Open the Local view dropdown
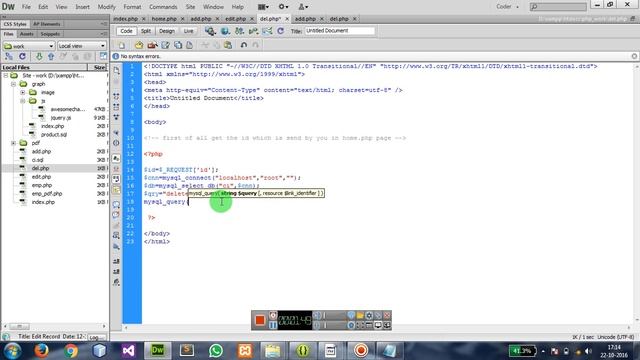The image size is (640, 360). tap(82, 46)
